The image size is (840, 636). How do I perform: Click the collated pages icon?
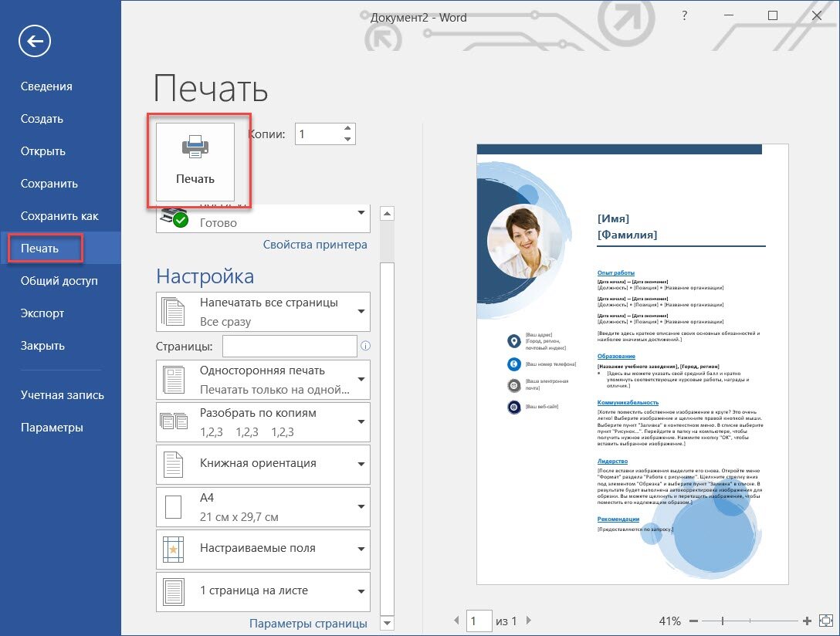click(x=174, y=421)
